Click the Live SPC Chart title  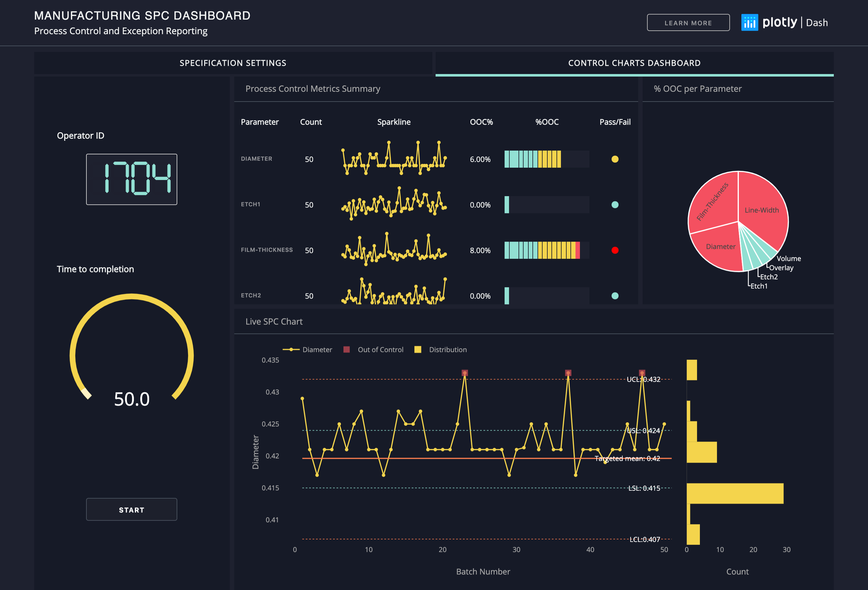click(x=274, y=322)
